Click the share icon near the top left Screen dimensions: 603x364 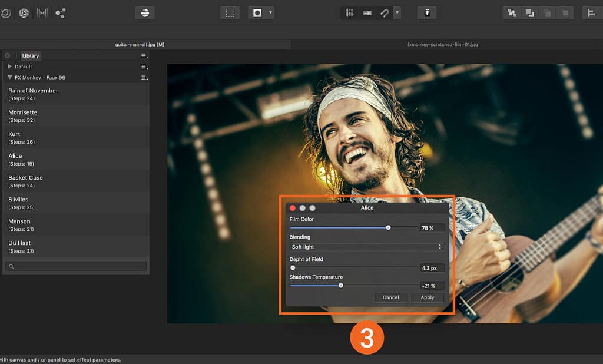click(x=61, y=12)
